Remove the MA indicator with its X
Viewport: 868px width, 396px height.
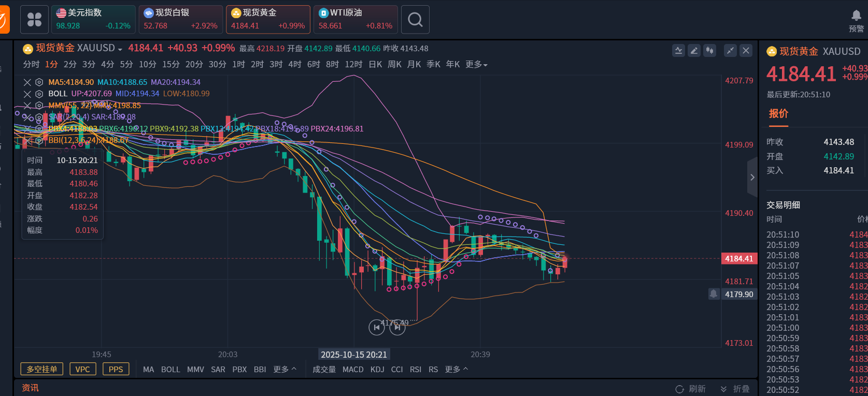(27, 82)
